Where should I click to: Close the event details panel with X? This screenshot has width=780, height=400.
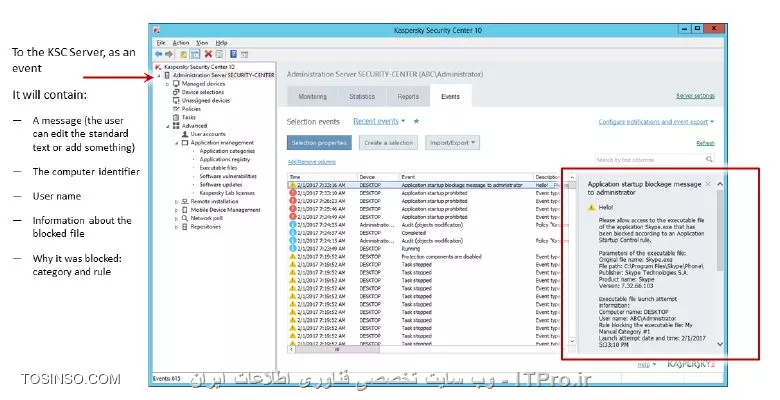pos(708,184)
